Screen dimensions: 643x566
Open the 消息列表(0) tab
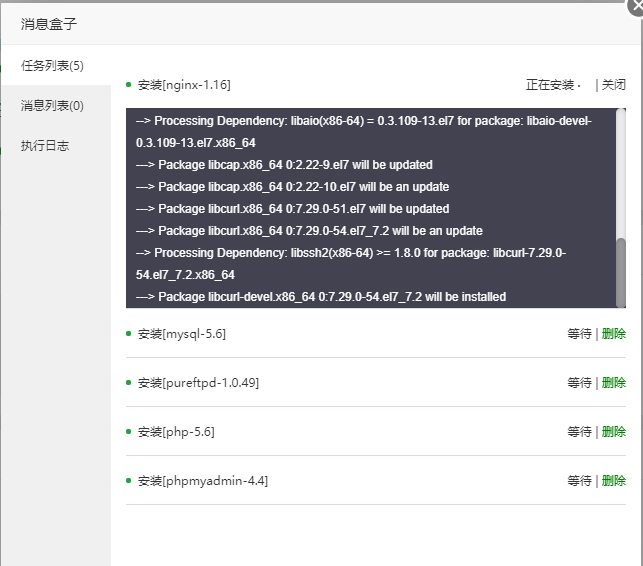click(x=52, y=106)
